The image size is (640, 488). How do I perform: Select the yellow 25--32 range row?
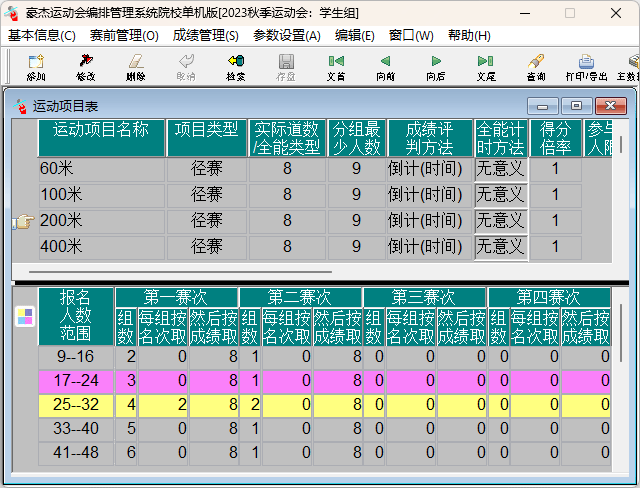324,405
